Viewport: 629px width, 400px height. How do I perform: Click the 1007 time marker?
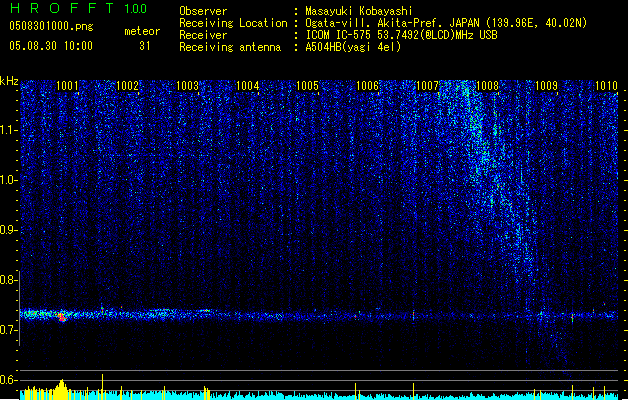coord(427,86)
